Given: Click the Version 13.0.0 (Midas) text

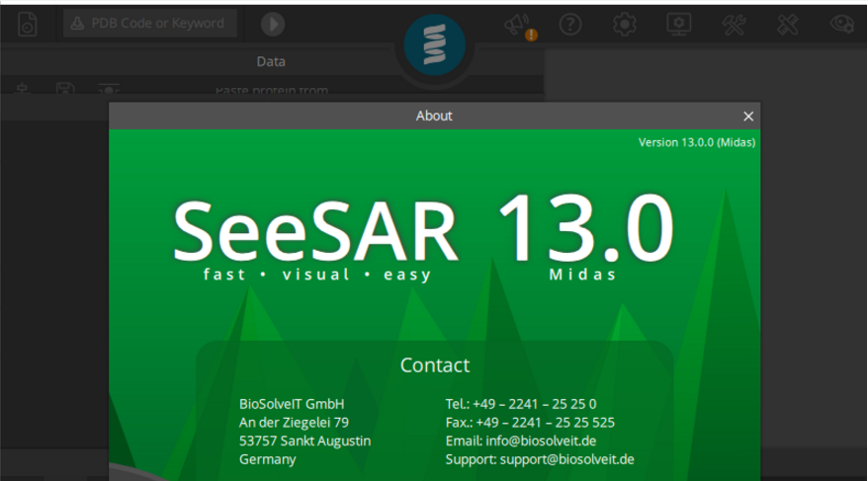Looking at the screenshot, I should click(696, 142).
